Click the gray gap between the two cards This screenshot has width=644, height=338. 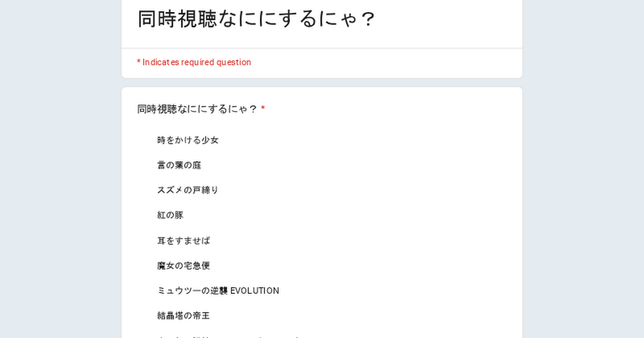click(322, 83)
